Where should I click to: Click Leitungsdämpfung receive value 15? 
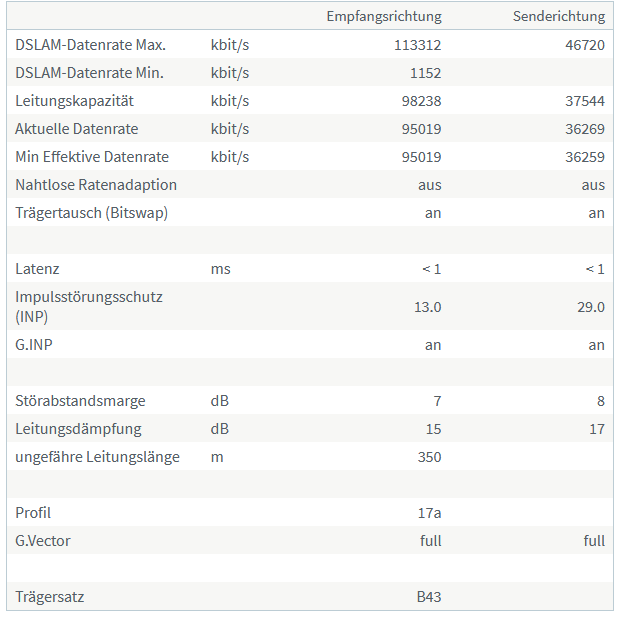click(x=433, y=430)
